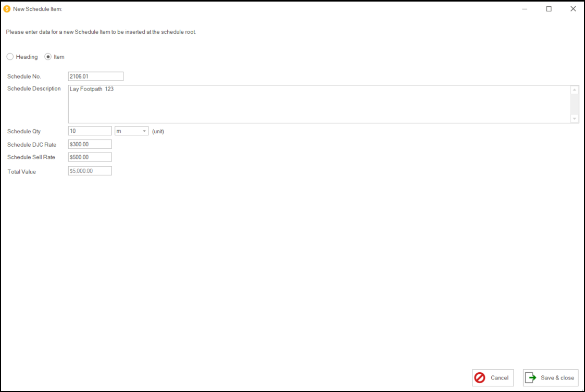Minimize the New Schedule Item window

click(525, 8)
